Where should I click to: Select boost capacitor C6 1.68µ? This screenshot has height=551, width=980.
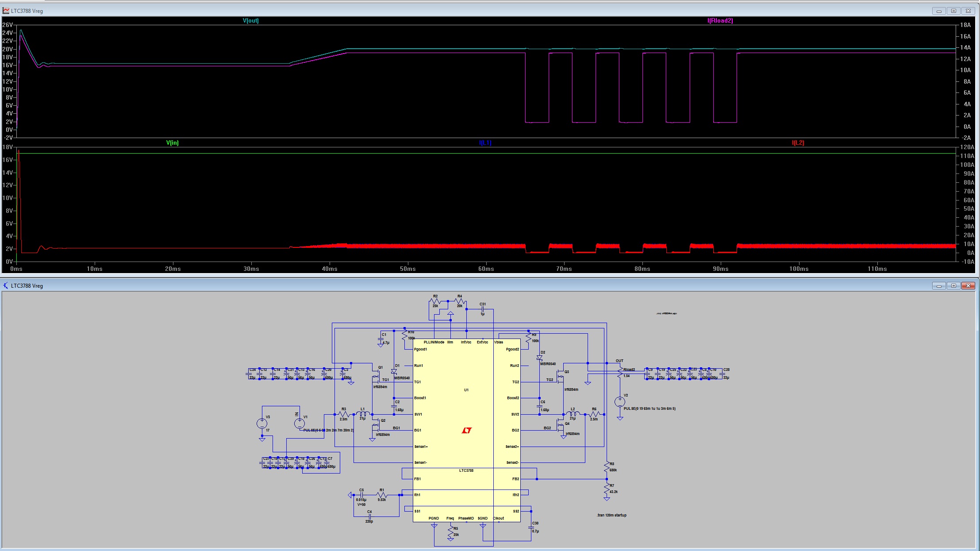540,405
